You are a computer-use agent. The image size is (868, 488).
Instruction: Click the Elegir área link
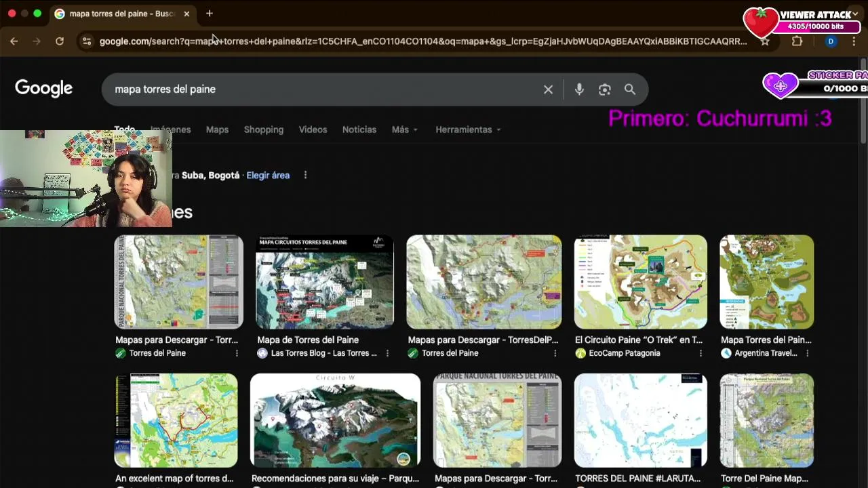click(268, 175)
